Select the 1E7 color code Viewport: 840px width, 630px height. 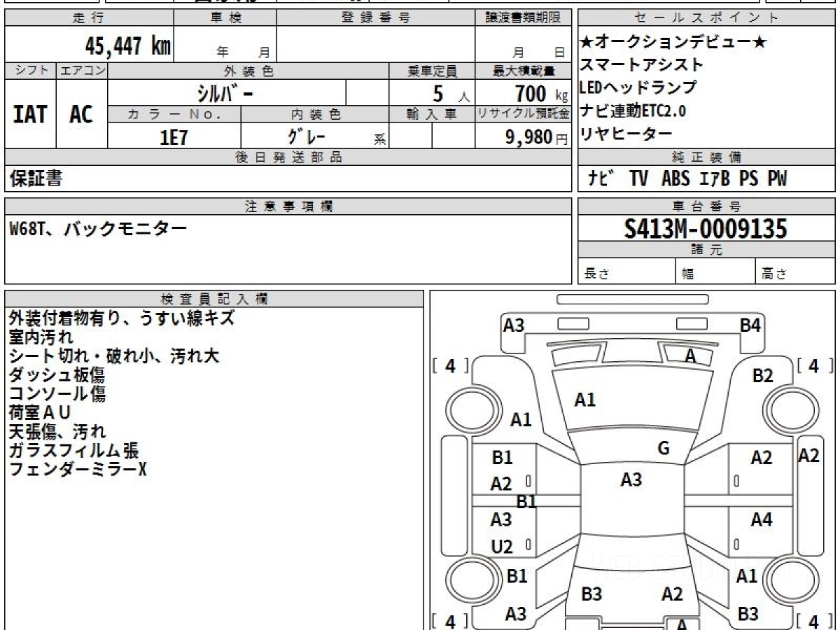coord(174,137)
